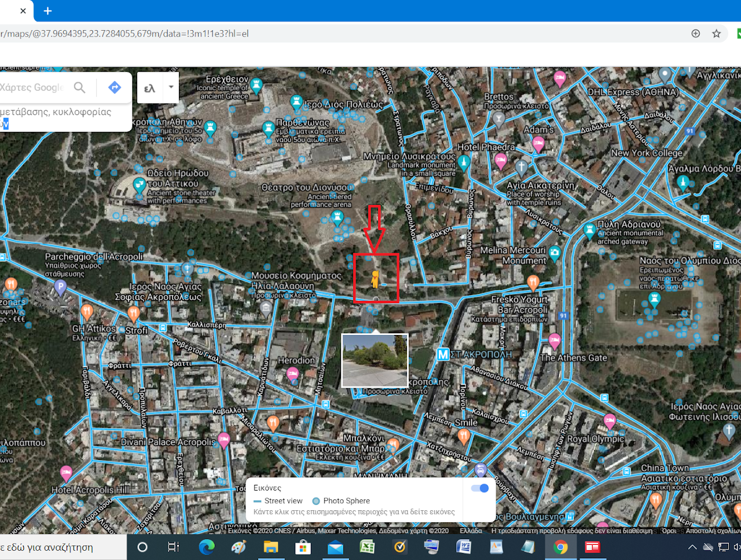Image resolution: width=741 pixels, height=560 pixels.
Task: Open a new browser tab
Action: [x=47, y=10]
